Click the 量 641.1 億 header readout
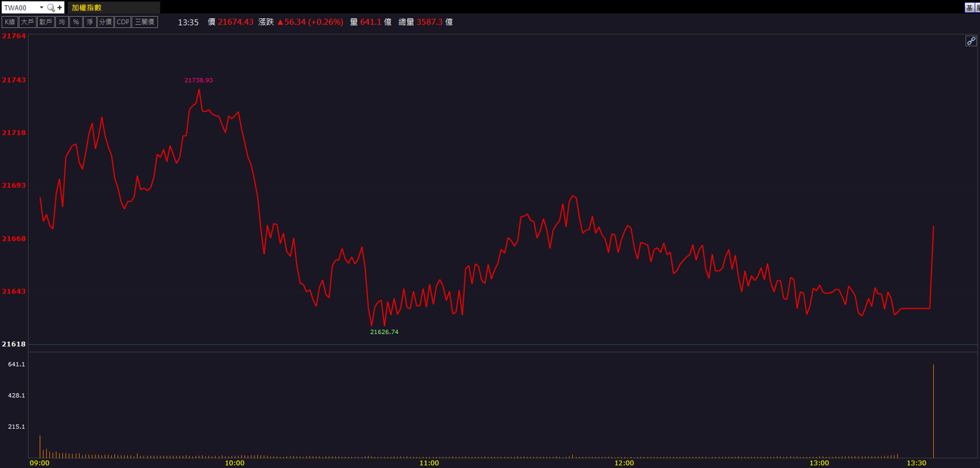 371,22
